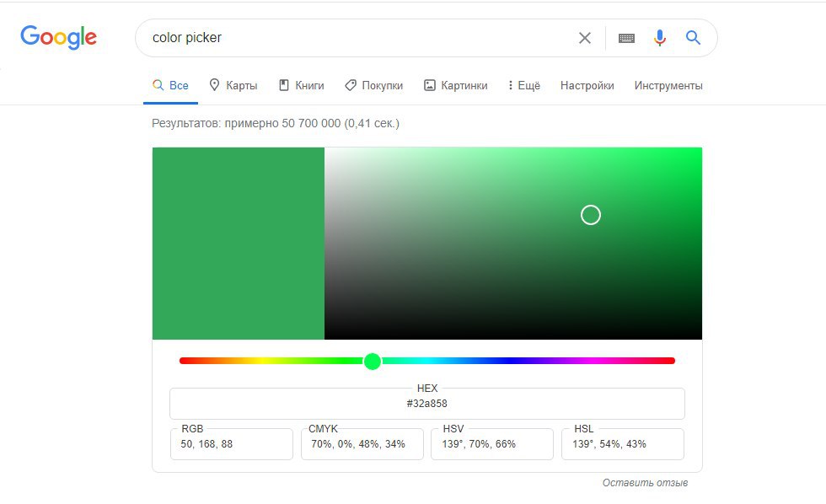Submit search with magnifying glass icon

(693, 37)
